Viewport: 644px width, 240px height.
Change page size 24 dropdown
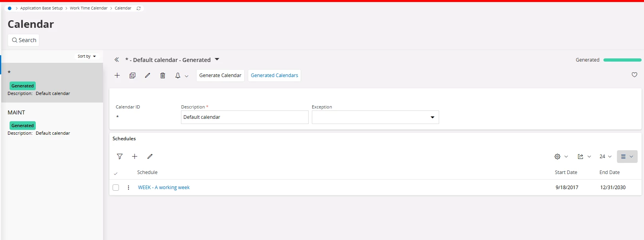click(x=605, y=157)
